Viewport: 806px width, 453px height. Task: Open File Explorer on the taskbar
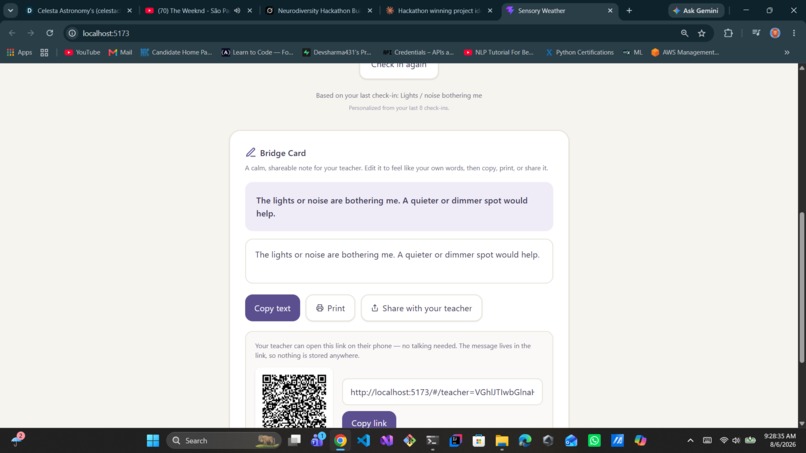(x=502, y=441)
